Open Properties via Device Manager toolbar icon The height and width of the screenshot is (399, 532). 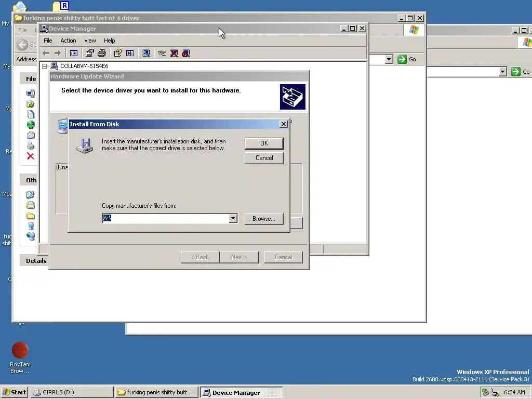(89, 54)
